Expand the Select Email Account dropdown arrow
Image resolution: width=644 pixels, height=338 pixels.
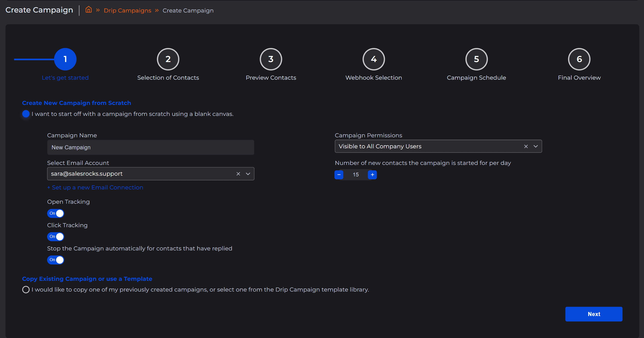(248, 174)
